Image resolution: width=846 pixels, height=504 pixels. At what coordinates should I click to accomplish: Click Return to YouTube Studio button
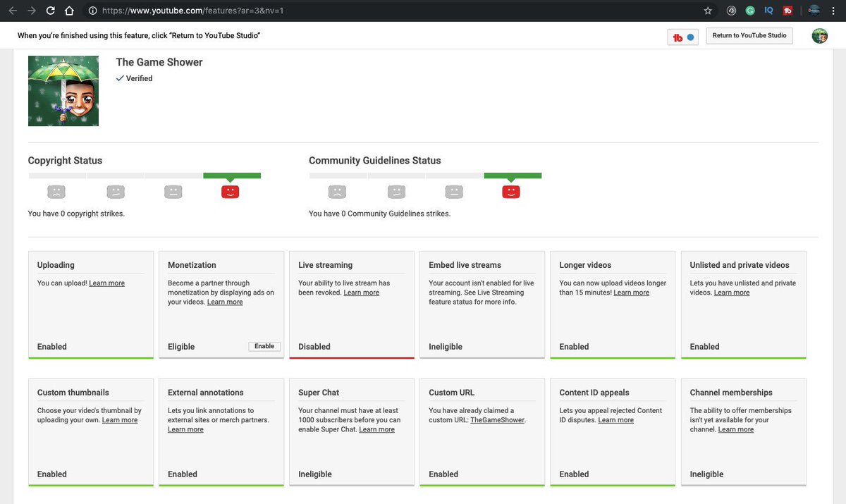[749, 35]
